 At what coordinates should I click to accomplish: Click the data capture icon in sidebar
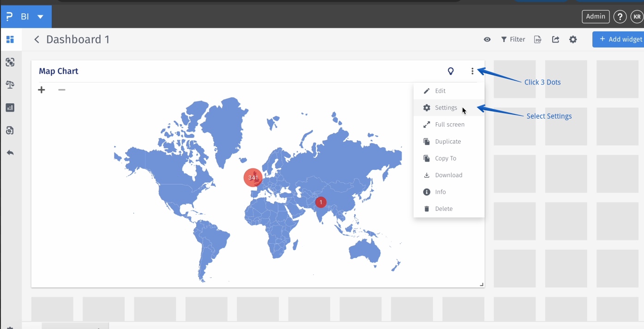coord(10,62)
